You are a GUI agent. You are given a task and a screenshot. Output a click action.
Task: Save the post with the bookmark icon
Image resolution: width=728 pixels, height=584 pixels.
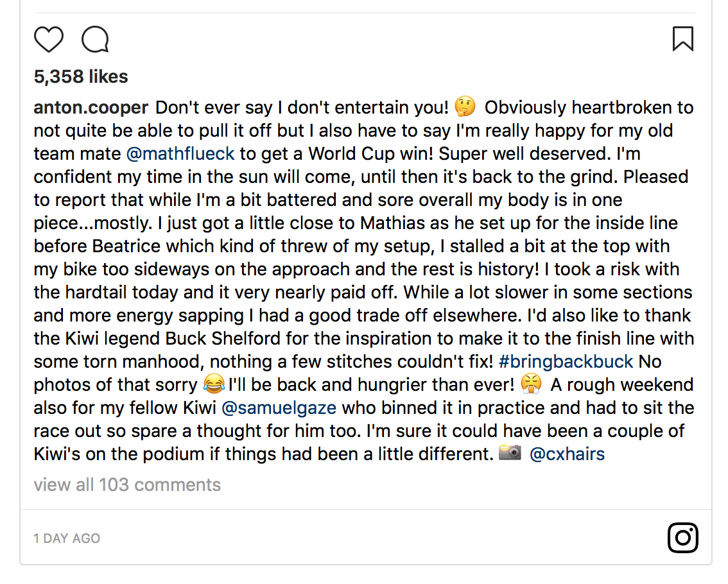coord(682,39)
